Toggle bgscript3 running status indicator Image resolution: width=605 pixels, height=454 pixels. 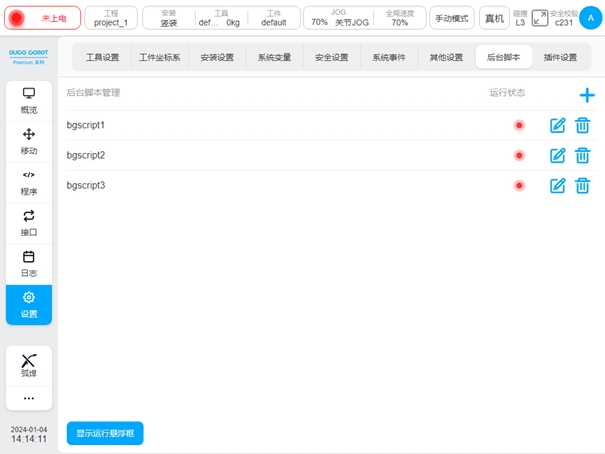pyautogui.click(x=519, y=185)
